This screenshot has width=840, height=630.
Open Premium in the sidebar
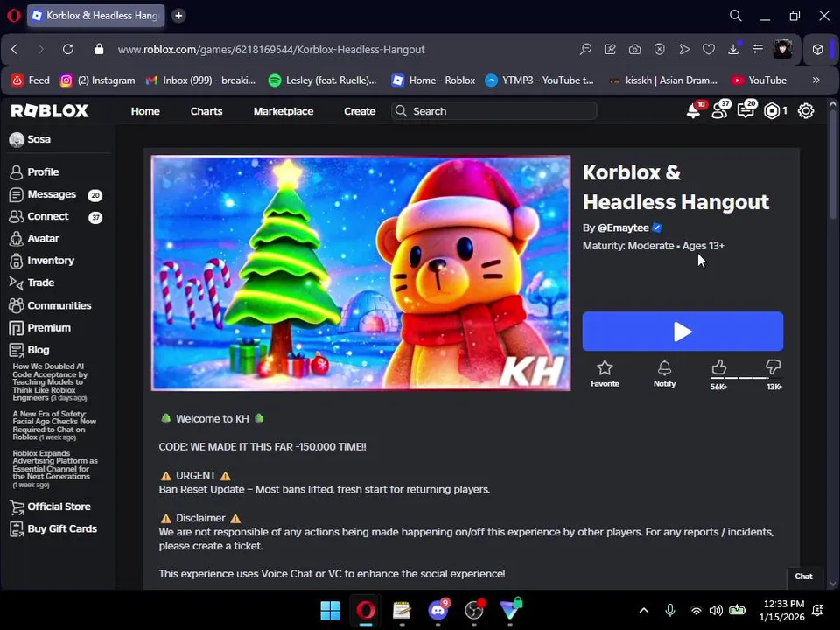49,328
